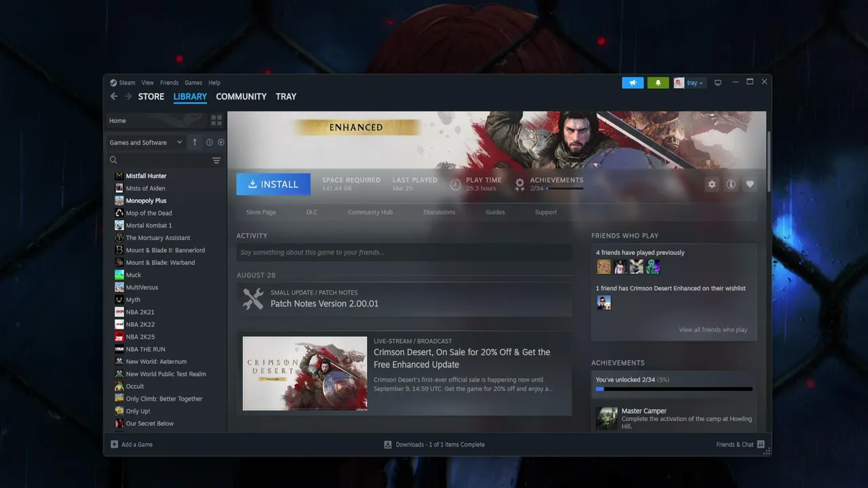The width and height of the screenshot is (868, 488).
Task: Click Only Climb: Better Together icon
Action: (x=119, y=399)
